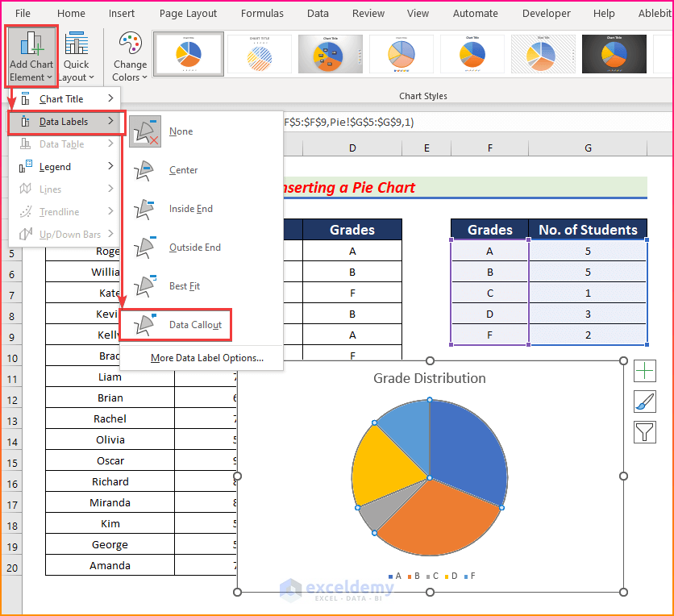Select column D header
Image resolution: width=674 pixels, height=616 pixels.
(x=352, y=148)
